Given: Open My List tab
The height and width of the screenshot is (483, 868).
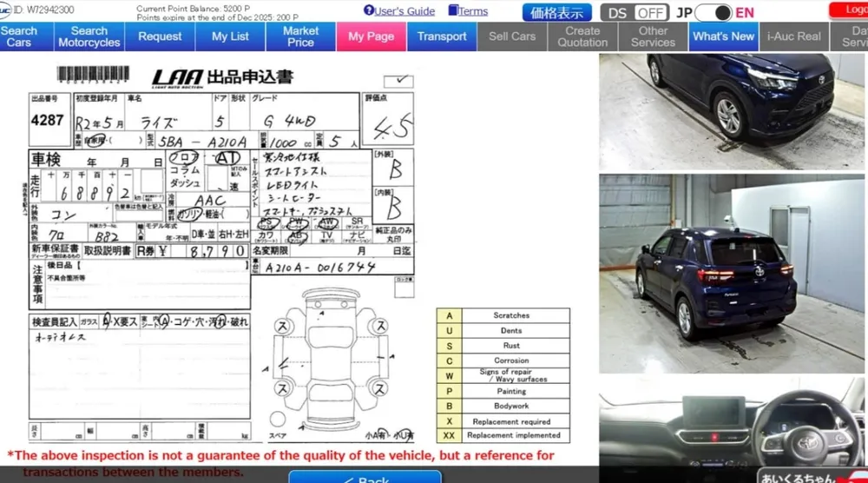Looking at the screenshot, I should click(x=230, y=36).
